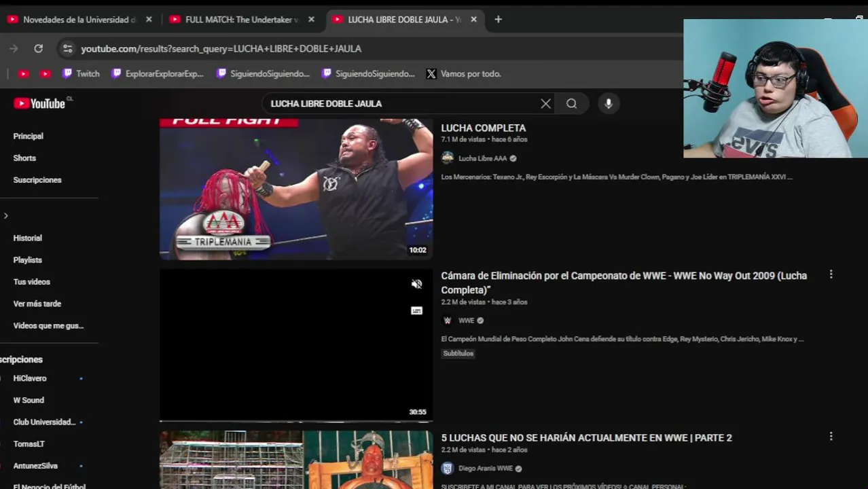Screen dimensions: 868x489
Task: Toggle mute on the video preview
Action: point(416,285)
